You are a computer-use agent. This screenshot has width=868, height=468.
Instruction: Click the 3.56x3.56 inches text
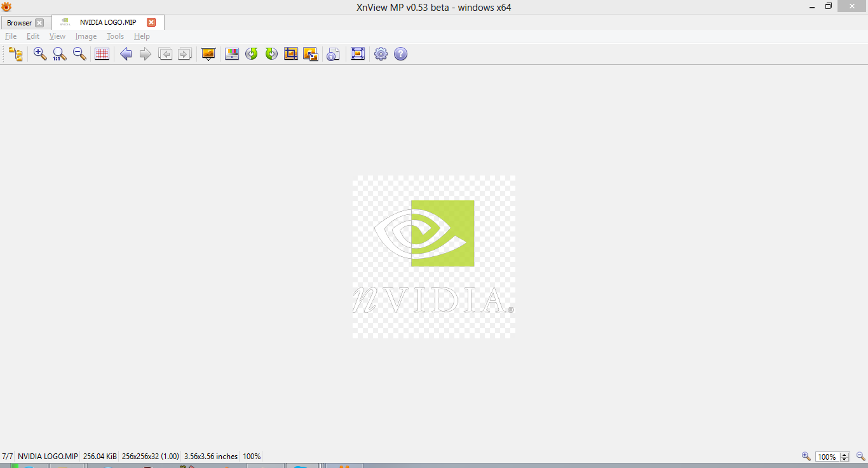[211, 457]
